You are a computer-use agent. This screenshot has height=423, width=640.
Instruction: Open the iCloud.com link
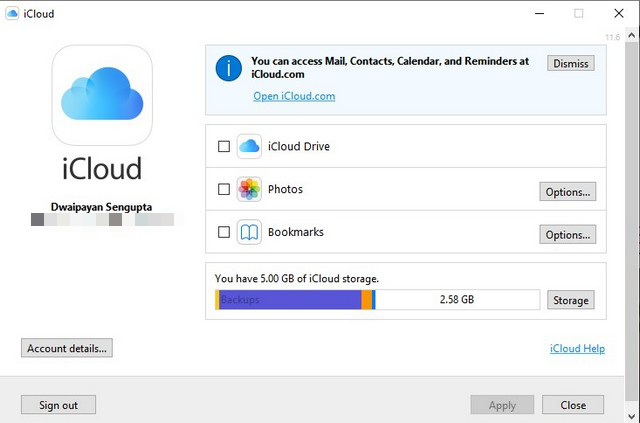pyautogui.click(x=294, y=96)
